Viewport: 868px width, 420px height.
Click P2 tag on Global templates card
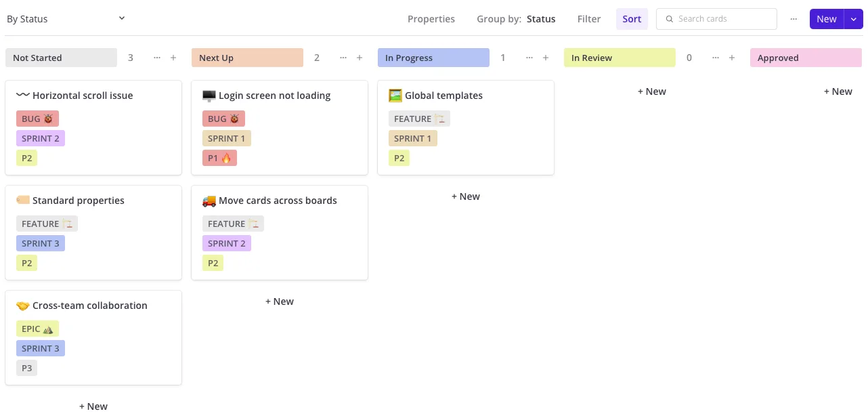tap(399, 158)
